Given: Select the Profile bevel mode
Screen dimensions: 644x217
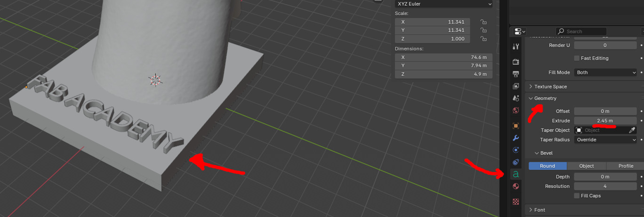Looking at the screenshot, I should pyautogui.click(x=626, y=166).
